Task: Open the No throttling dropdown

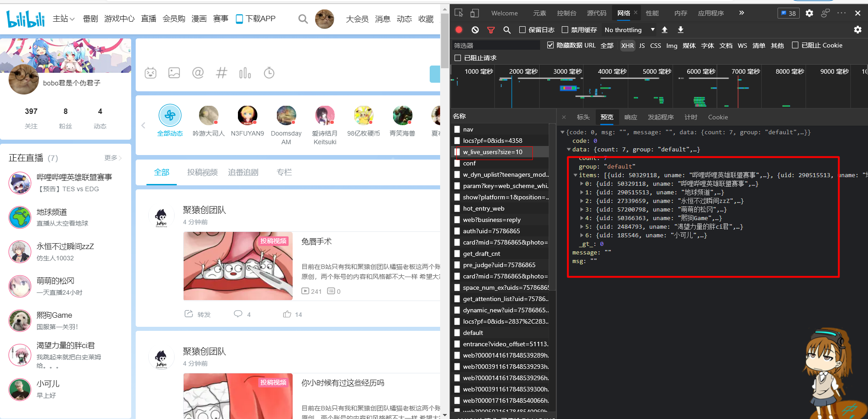Action: click(x=629, y=30)
